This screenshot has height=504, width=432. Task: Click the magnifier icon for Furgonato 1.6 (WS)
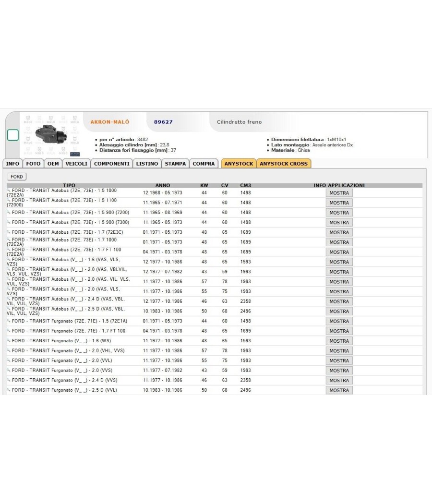(9, 341)
